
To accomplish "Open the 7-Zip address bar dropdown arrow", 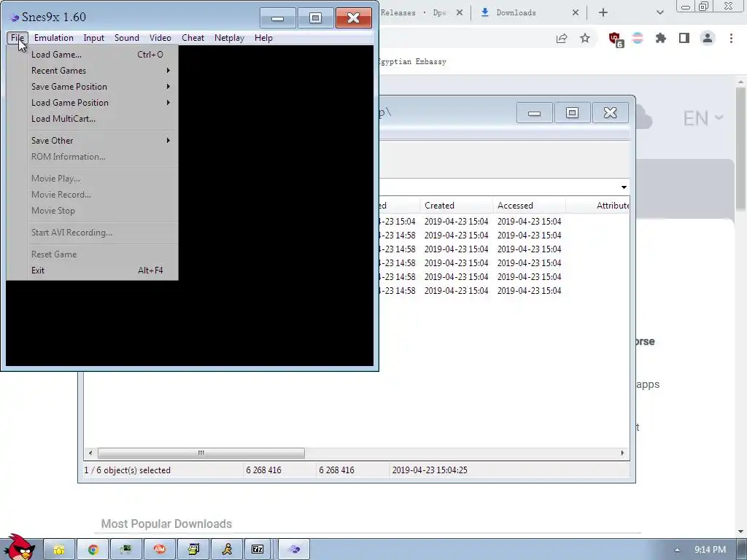I will coord(624,187).
